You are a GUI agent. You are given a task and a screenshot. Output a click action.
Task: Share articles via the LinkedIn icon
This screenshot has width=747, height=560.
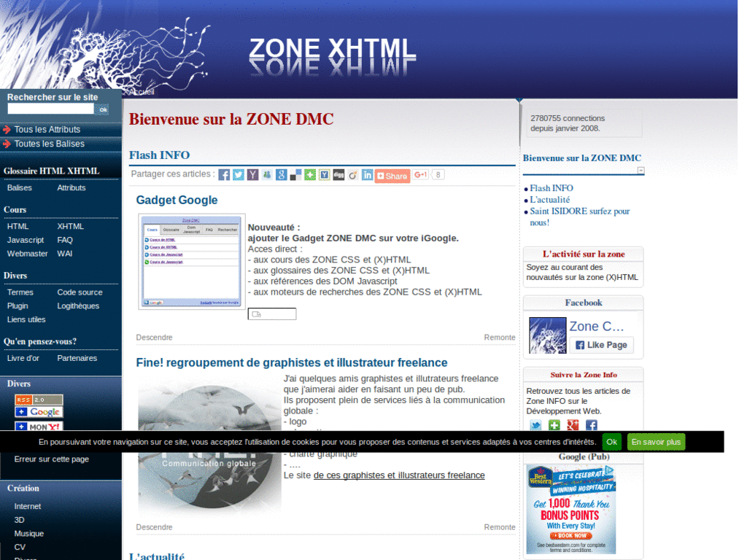click(367, 175)
